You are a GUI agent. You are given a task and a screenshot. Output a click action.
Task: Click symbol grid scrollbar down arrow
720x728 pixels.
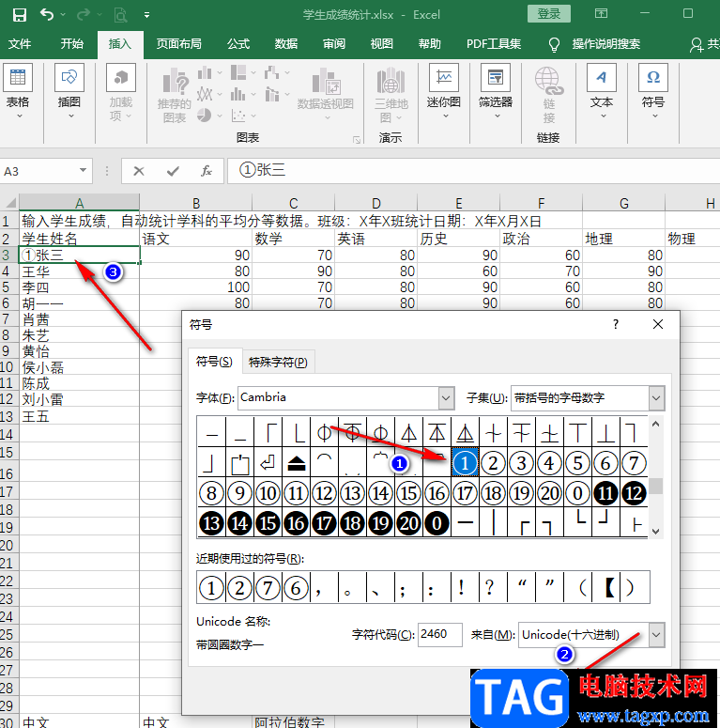coord(655,532)
